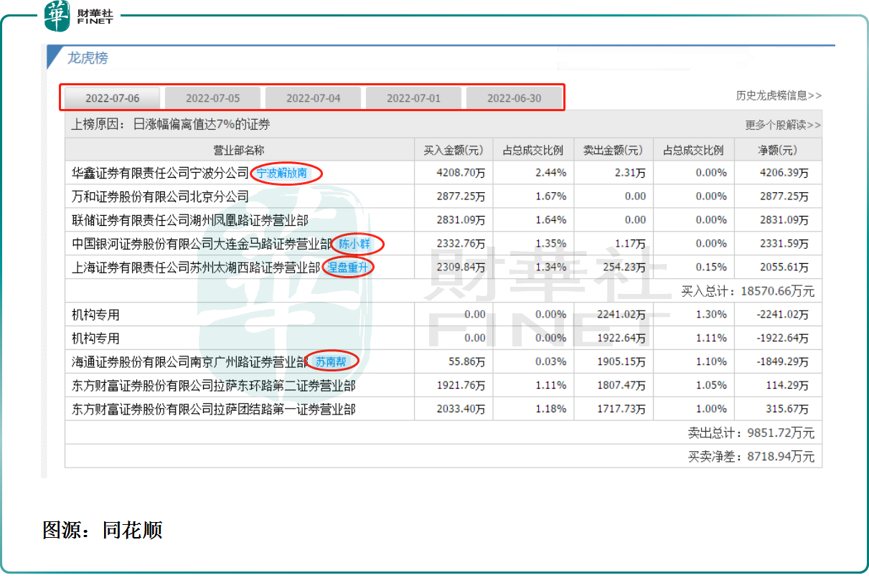The height and width of the screenshot is (588, 869).
Task: Select the 万和证券北京分公司 row name
Action: click(160, 196)
